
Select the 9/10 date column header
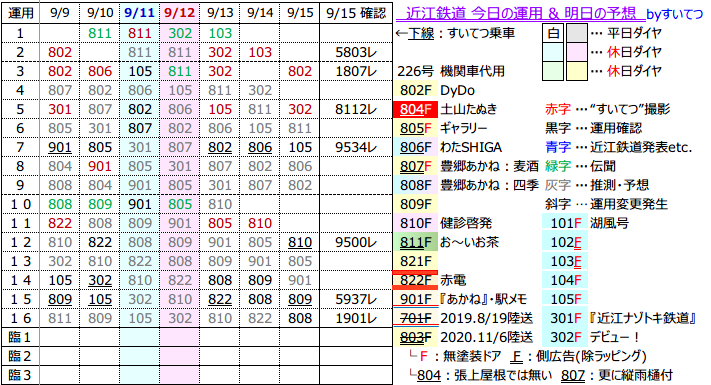tap(100, 13)
